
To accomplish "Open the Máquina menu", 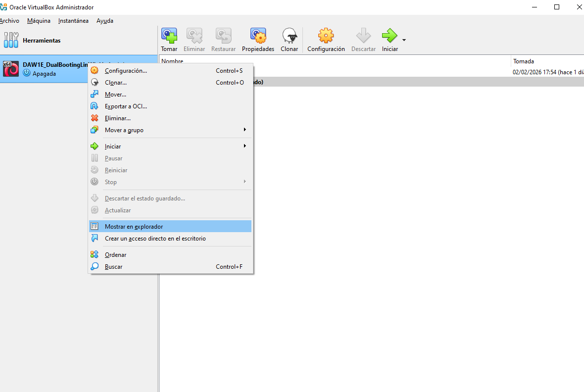I will (x=39, y=21).
